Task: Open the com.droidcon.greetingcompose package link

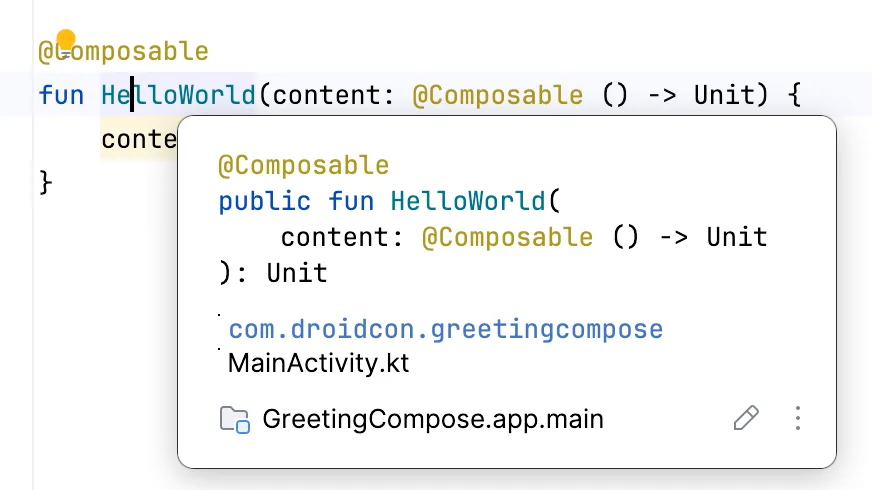Action: [445, 330]
